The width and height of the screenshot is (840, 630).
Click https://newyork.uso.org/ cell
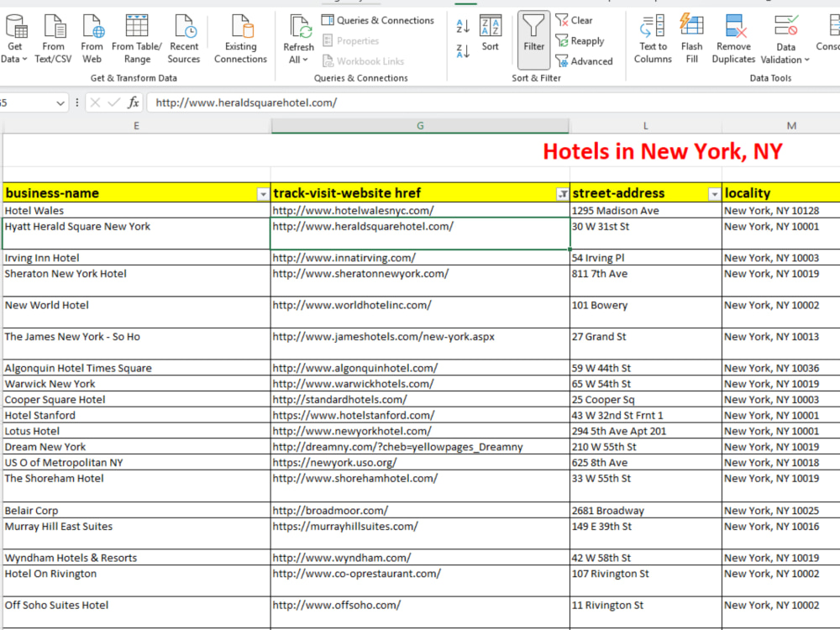(420, 462)
